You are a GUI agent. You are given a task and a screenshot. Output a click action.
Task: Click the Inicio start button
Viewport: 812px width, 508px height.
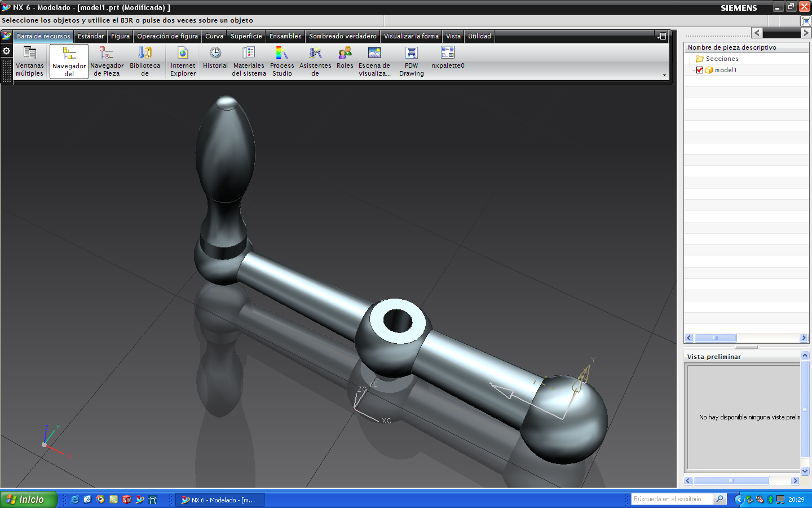[x=29, y=500]
